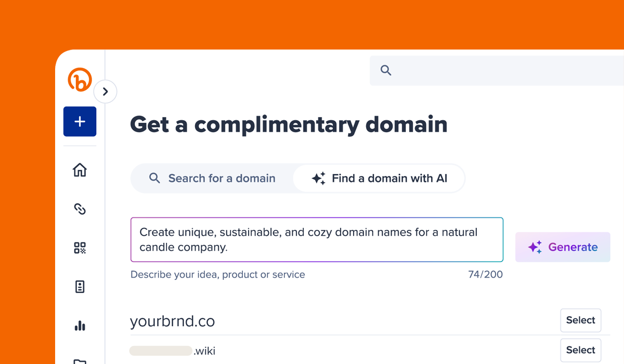Open the Analytics section
624x364 pixels.
tap(79, 326)
